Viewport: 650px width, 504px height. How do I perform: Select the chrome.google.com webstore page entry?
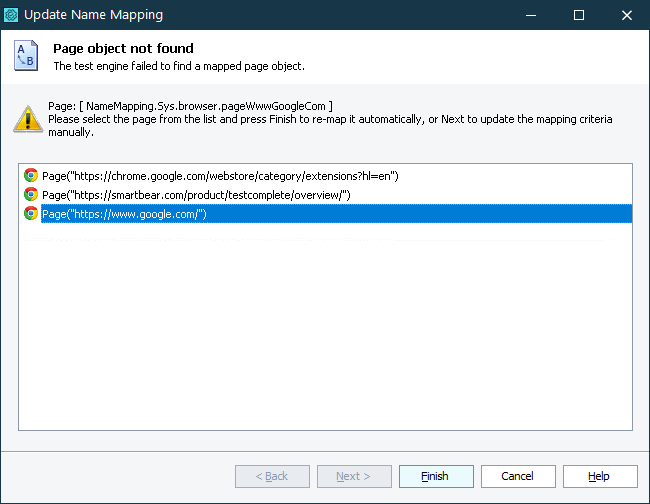(x=220, y=175)
